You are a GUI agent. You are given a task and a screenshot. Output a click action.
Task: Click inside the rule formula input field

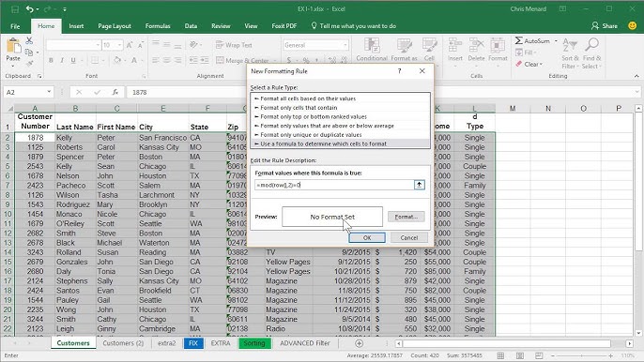tap(334, 185)
